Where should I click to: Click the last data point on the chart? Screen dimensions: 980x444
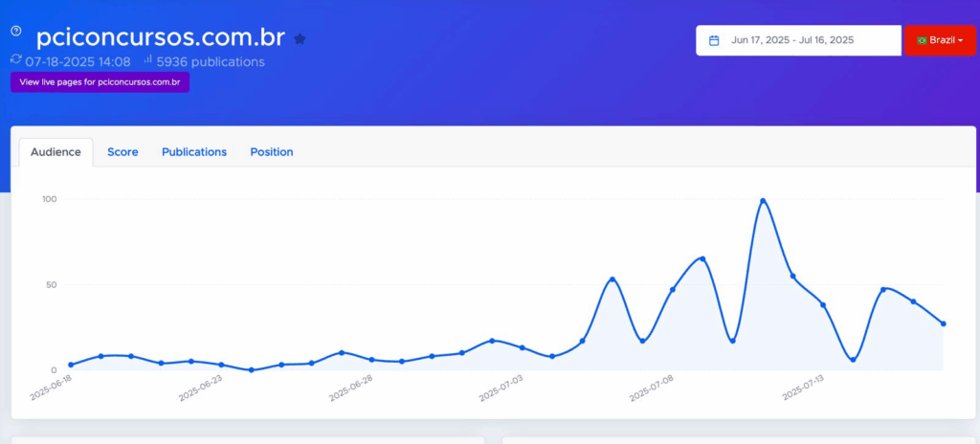point(943,323)
